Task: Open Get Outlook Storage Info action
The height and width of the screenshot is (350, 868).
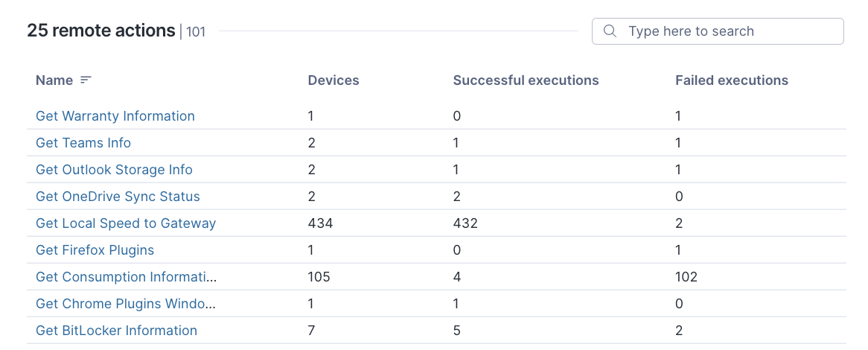Action: tap(114, 170)
